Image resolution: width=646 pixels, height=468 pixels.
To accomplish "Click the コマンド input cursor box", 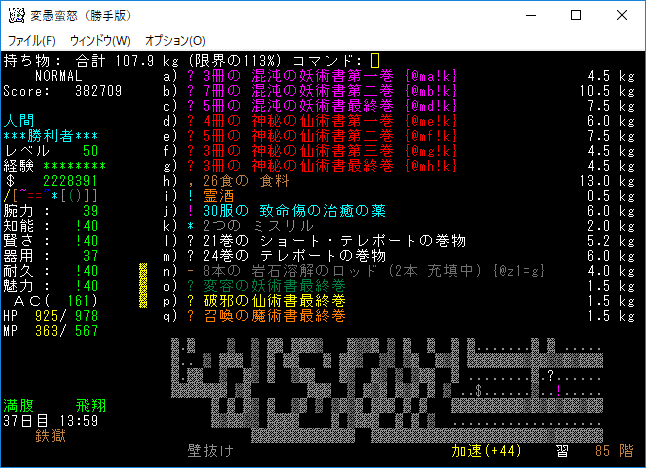I will [375, 60].
